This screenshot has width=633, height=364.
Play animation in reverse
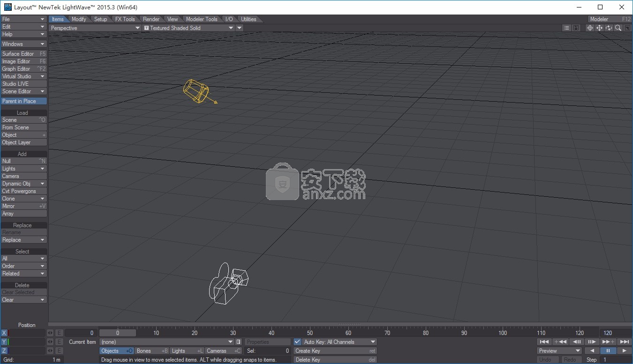[x=592, y=350]
